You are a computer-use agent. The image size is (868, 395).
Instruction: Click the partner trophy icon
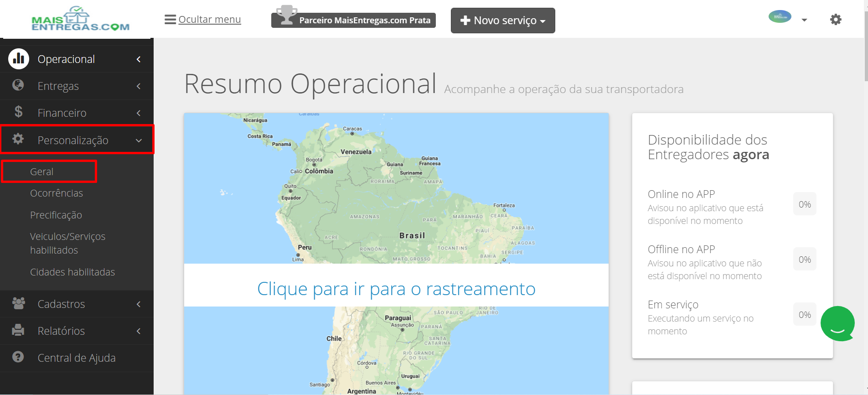pyautogui.click(x=286, y=15)
